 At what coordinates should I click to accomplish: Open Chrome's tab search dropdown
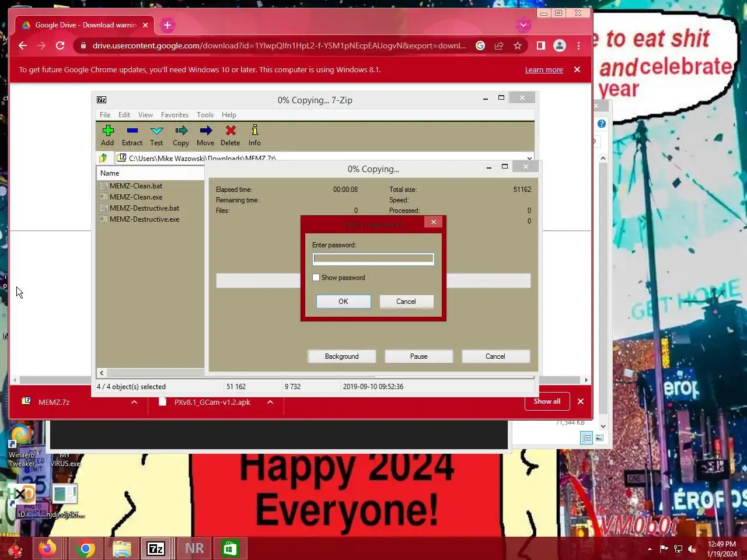tap(523, 25)
